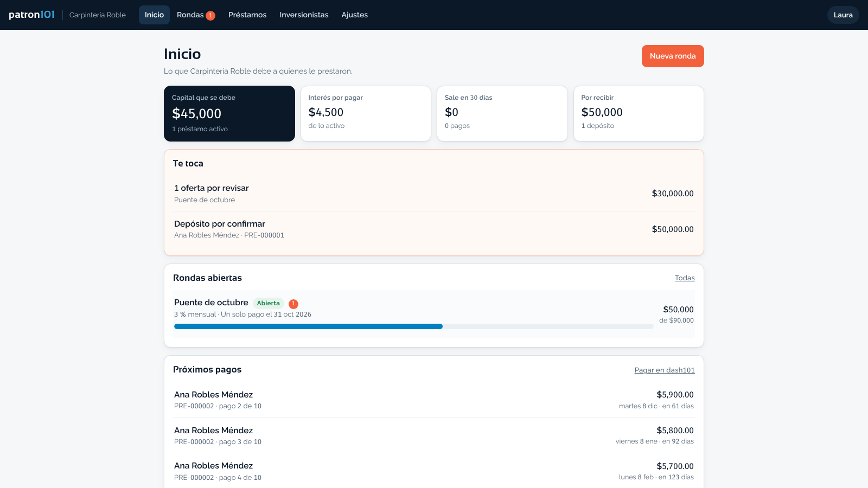Open the $5,800.00 payment row
This screenshot has height=488, width=868.
[434, 435]
